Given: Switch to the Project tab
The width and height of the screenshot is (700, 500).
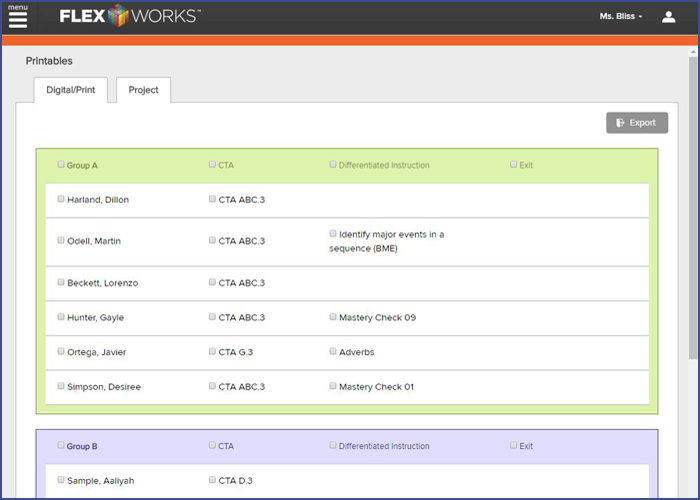Looking at the screenshot, I should (143, 90).
